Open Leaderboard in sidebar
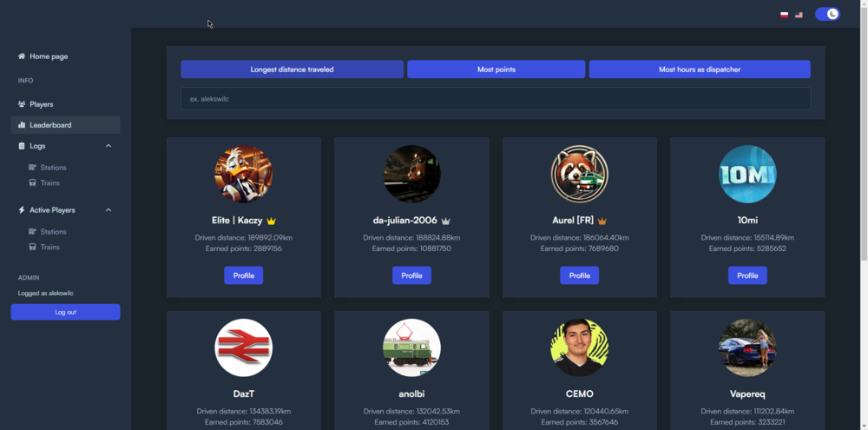This screenshot has height=430, width=868. pos(65,125)
